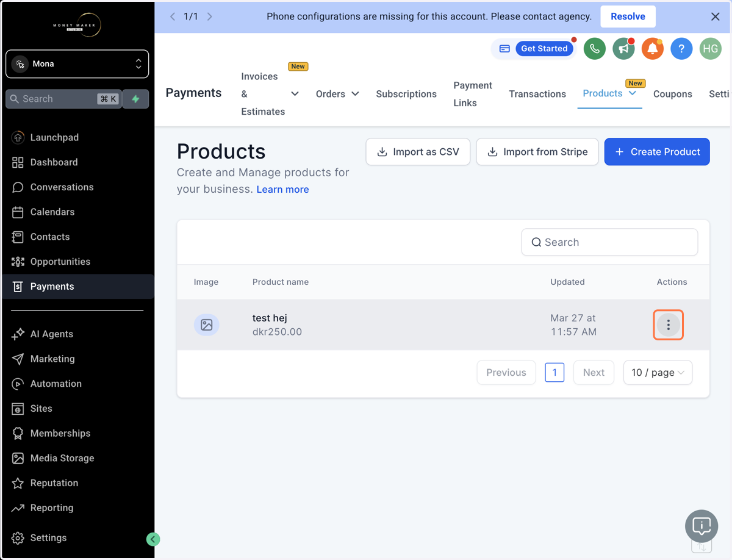Switch to Subscriptions tab
The width and height of the screenshot is (732, 560).
tap(406, 94)
